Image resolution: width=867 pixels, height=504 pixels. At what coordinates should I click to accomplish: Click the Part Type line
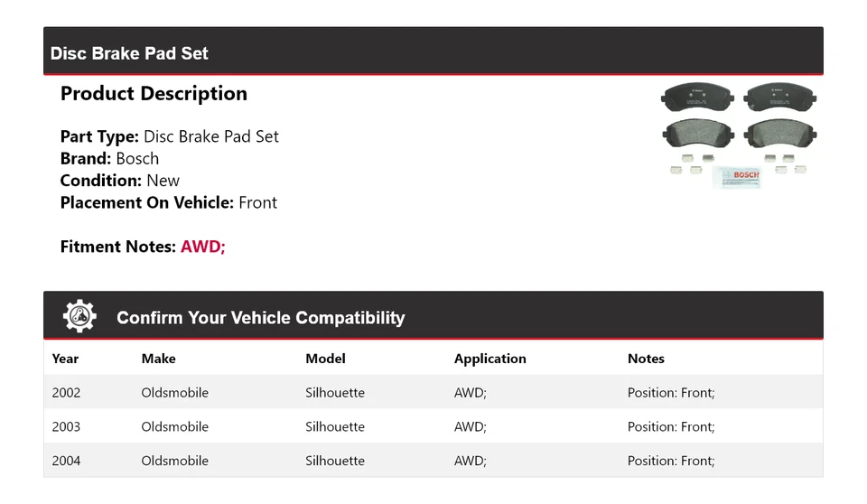169,136
